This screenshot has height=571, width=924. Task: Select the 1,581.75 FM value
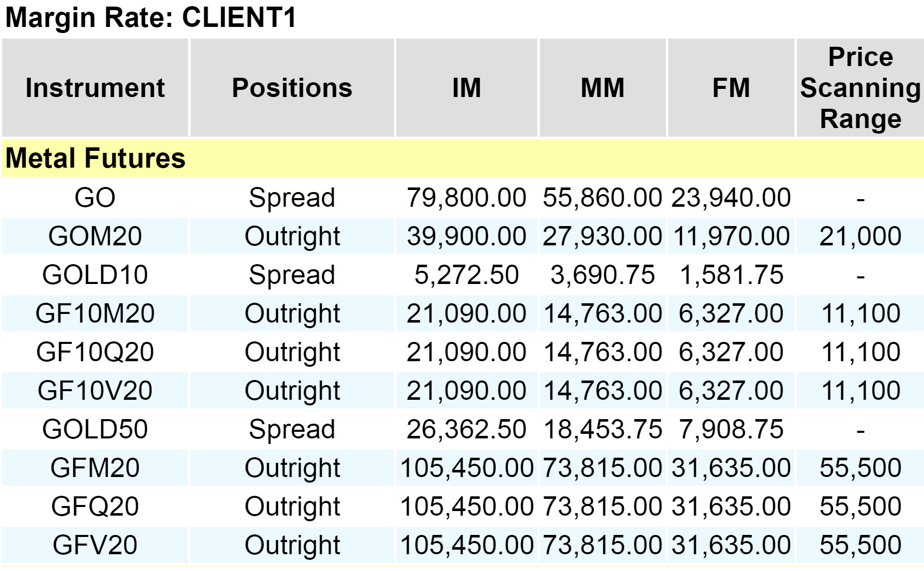point(731,275)
